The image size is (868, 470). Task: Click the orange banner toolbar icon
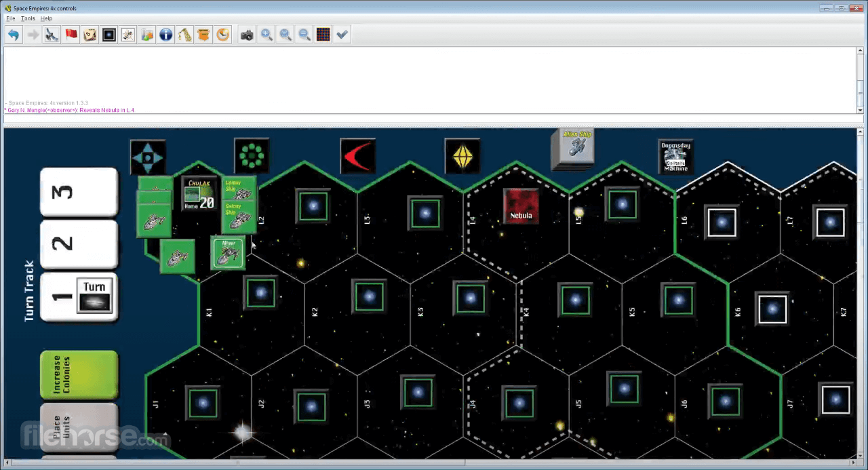tap(203, 35)
